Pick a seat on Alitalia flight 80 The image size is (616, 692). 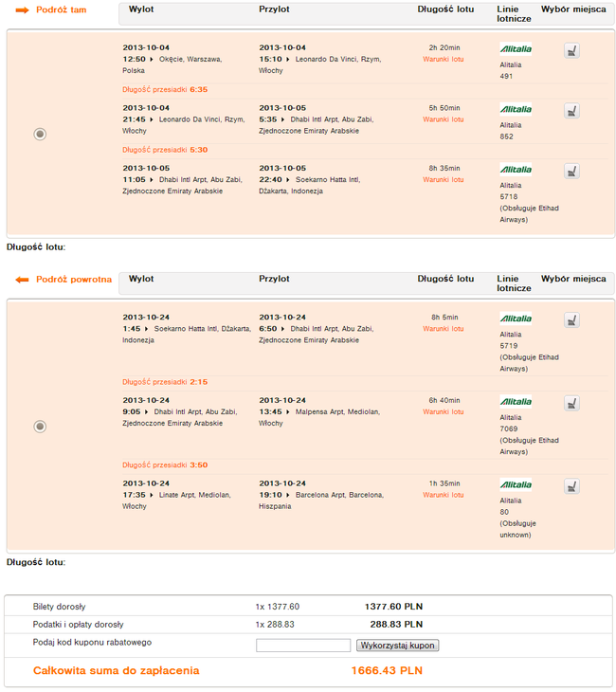point(571,486)
